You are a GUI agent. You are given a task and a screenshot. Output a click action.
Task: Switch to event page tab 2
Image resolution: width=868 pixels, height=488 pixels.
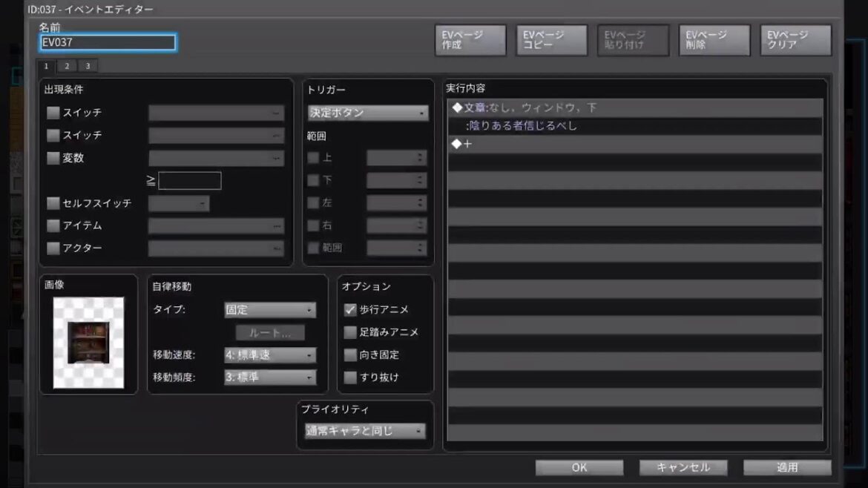(x=67, y=66)
